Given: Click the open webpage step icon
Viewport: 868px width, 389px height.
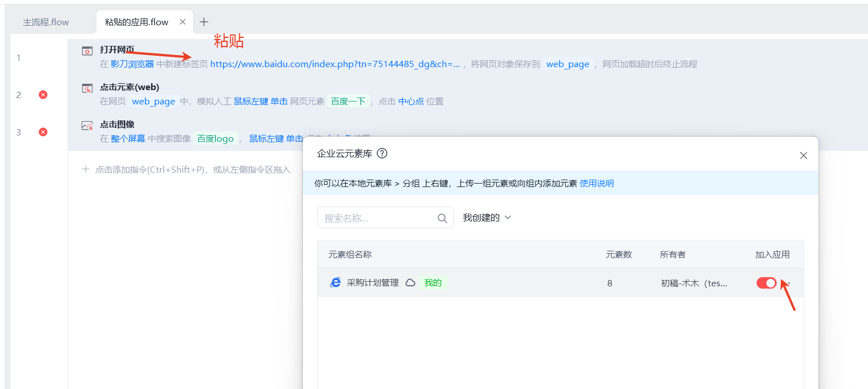Looking at the screenshot, I should [x=87, y=51].
